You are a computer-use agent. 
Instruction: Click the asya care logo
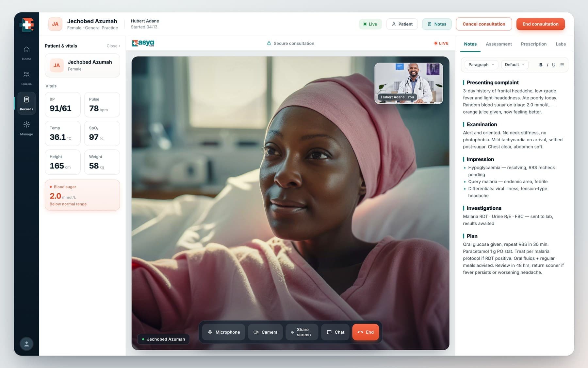click(143, 43)
